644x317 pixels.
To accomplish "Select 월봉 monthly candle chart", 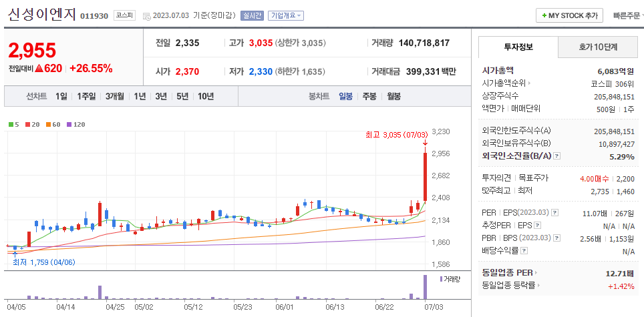I will coord(394,97).
